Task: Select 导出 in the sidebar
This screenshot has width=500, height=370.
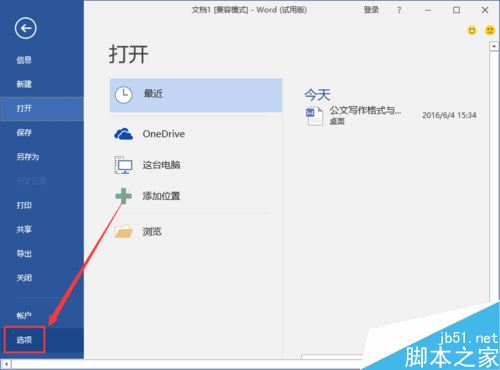Action: [24, 254]
